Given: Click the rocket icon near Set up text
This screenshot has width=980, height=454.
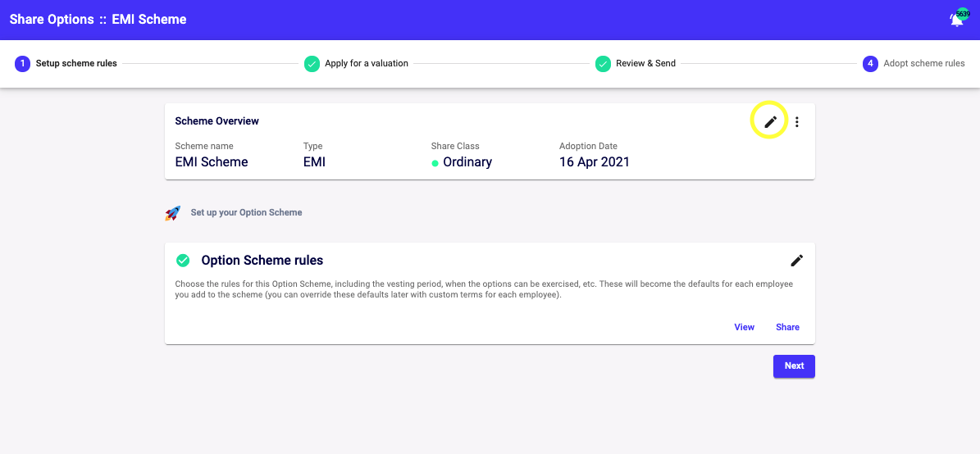Looking at the screenshot, I should tap(172, 213).
